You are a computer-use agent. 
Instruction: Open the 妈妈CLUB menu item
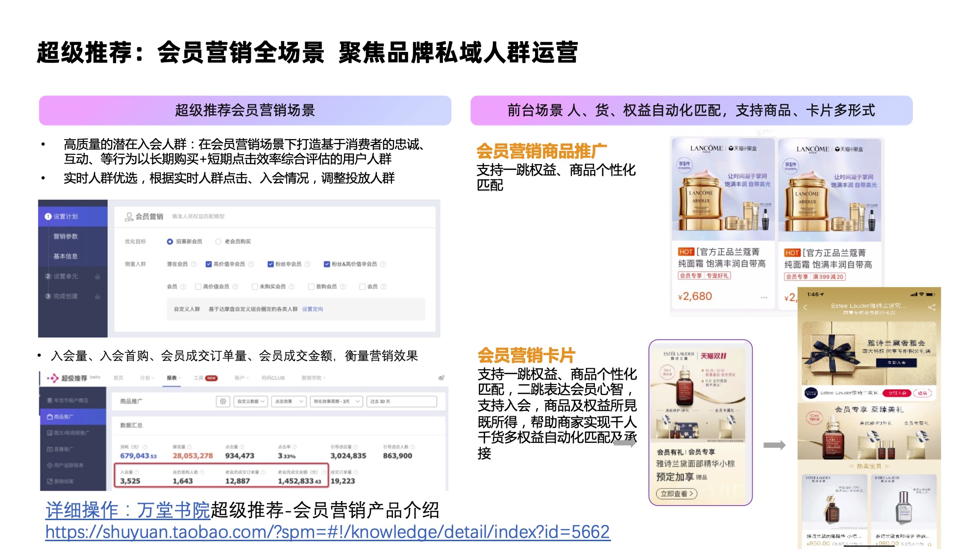click(x=273, y=378)
